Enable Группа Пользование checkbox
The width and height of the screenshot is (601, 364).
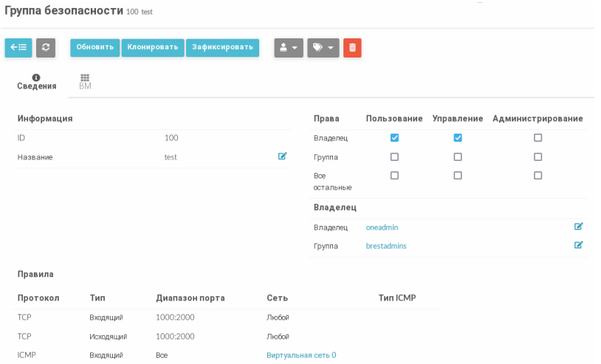click(x=394, y=157)
